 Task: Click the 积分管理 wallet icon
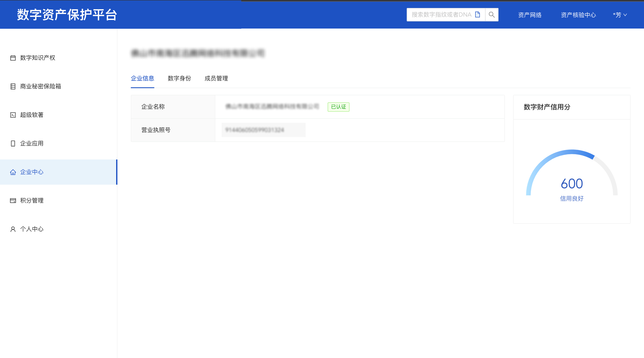[13, 200]
